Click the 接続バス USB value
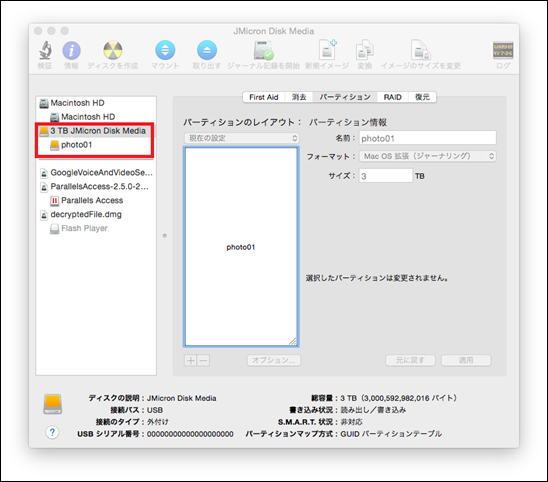This screenshot has height=482, width=548. [x=155, y=410]
